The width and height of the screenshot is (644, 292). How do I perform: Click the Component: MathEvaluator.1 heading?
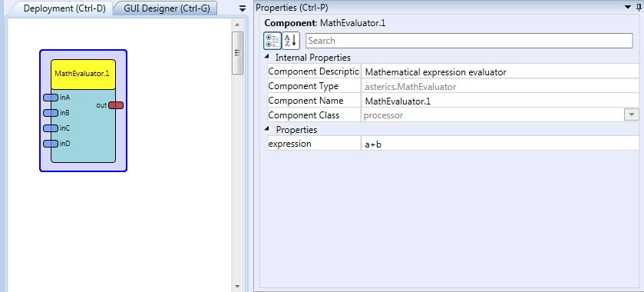click(x=325, y=22)
